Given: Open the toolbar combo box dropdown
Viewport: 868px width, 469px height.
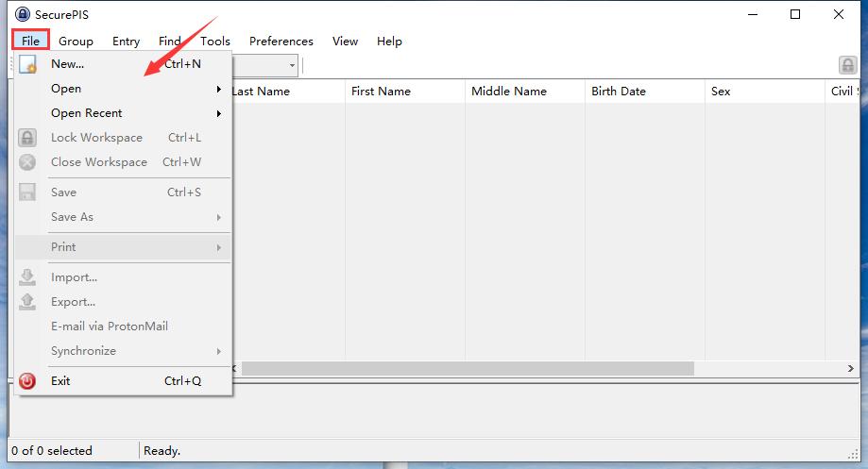Looking at the screenshot, I should tap(292, 65).
